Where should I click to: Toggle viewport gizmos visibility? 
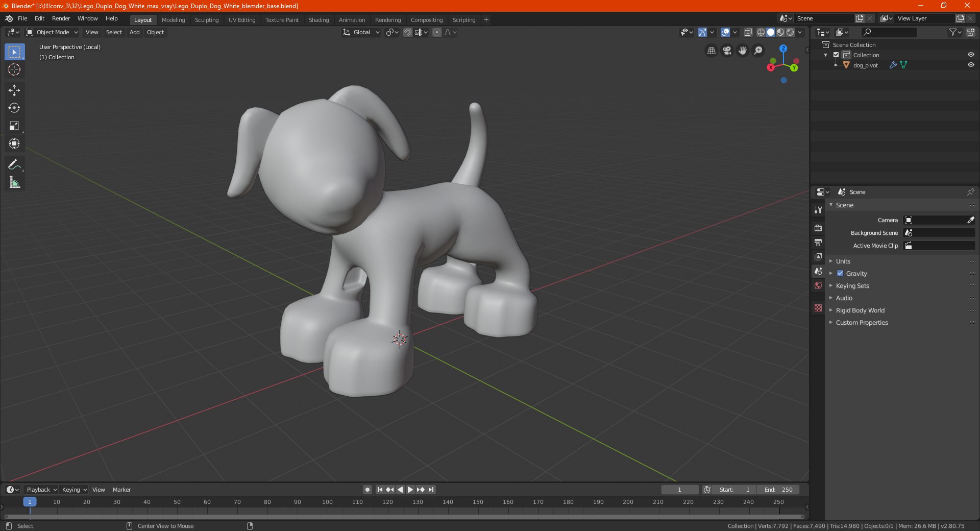coord(702,32)
